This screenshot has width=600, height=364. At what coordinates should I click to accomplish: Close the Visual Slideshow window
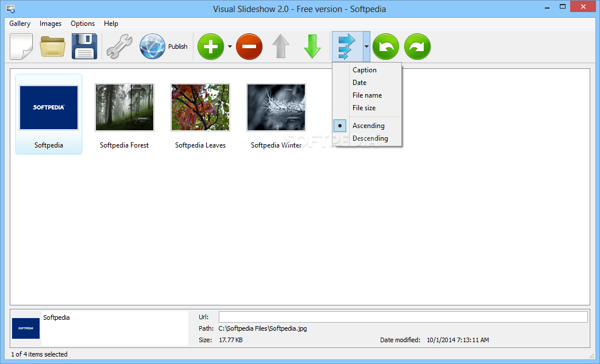[x=583, y=6]
